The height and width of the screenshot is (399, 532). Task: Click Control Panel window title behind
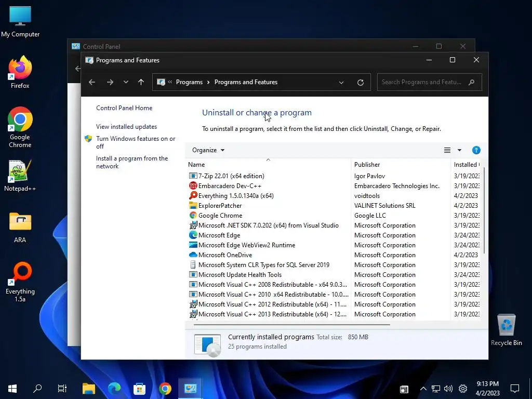(101, 46)
